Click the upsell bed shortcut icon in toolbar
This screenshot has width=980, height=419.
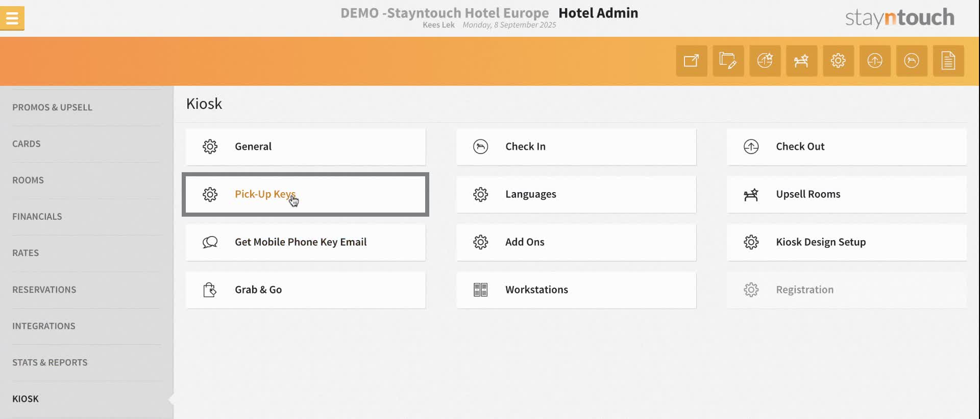click(802, 61)
